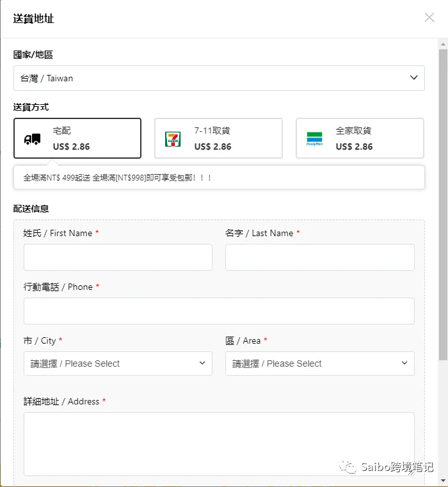Focus the 名字 / Last Name field

tap(320, 257)
